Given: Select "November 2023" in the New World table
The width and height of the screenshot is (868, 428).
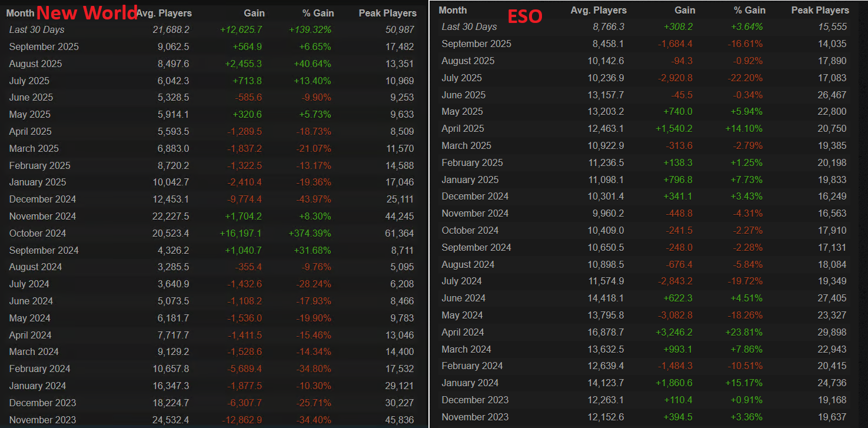Looking at the screenshot, I should pos(43,420).
